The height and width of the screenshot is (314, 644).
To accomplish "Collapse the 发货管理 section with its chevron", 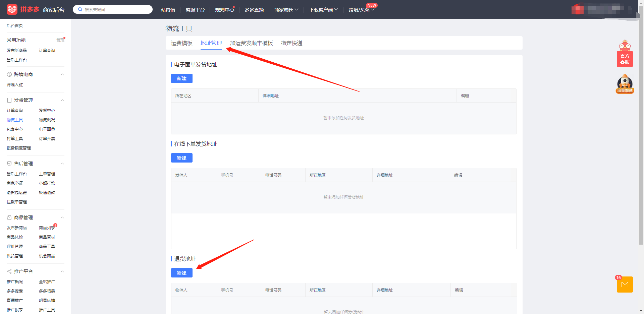I will (x=62, y=100).
